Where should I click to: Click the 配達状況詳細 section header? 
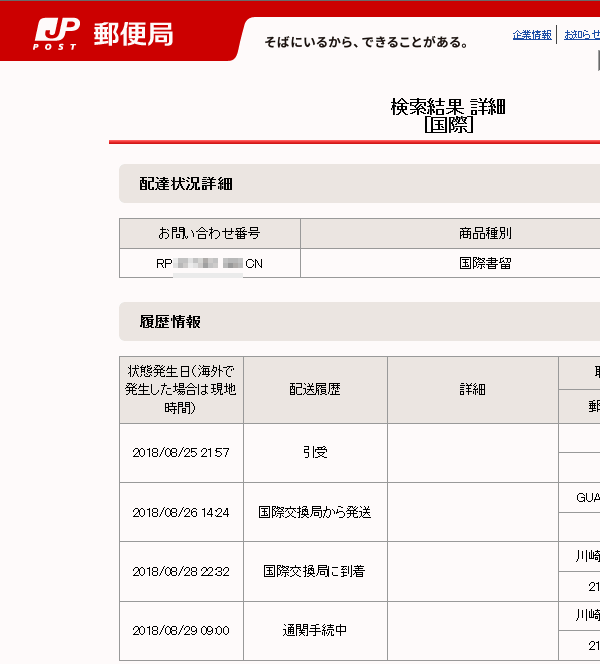pyautogui.click(x=359, y=183)
